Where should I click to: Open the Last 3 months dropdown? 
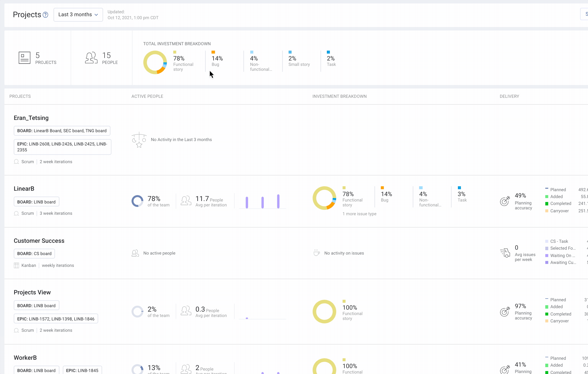(78, 15)
